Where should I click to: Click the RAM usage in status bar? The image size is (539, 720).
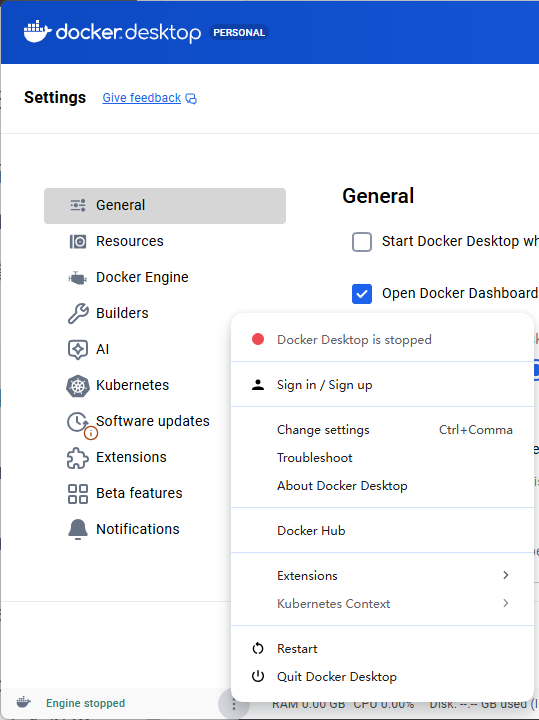pyautogui.click(x=309, y=704)
